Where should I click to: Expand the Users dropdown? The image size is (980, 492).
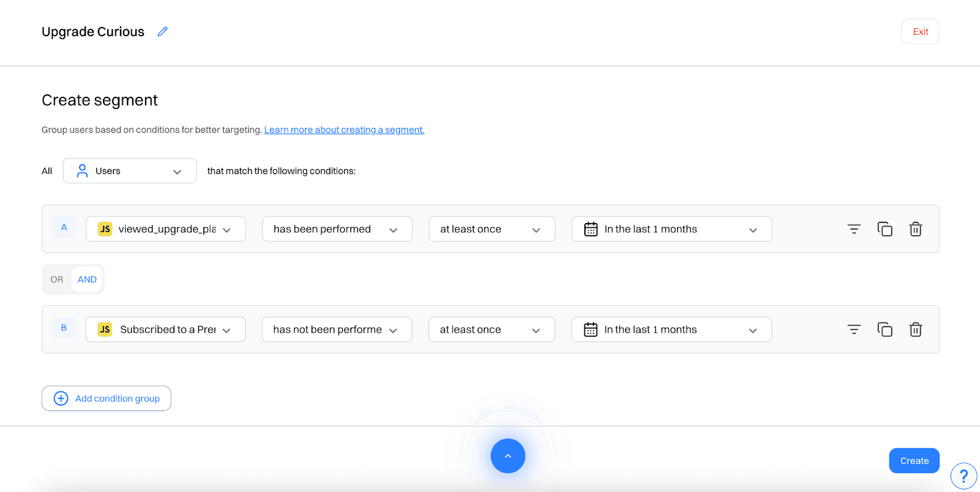[129, 171]
